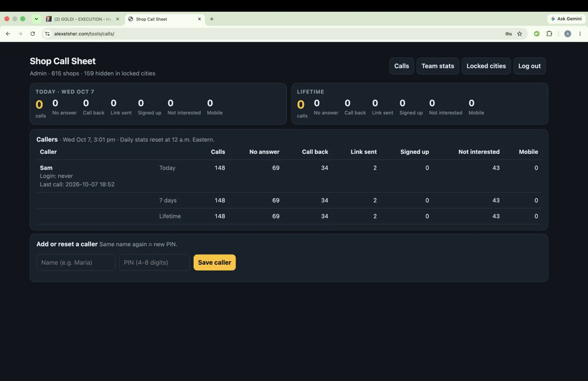The width and height of the screenshot is (588, 381).
Task: Open the password key icon in address bar
Action: [x=508, y=33]
